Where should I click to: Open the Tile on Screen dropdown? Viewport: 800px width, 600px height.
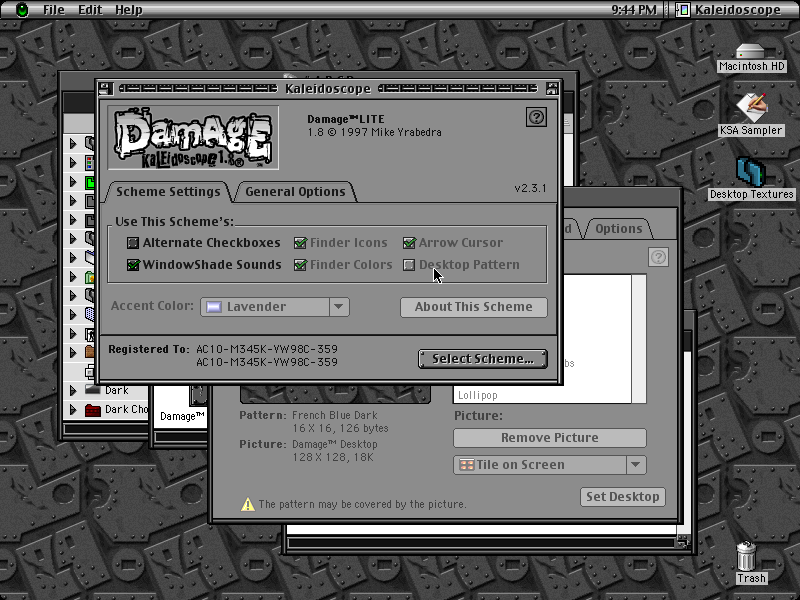click(550, 465)
